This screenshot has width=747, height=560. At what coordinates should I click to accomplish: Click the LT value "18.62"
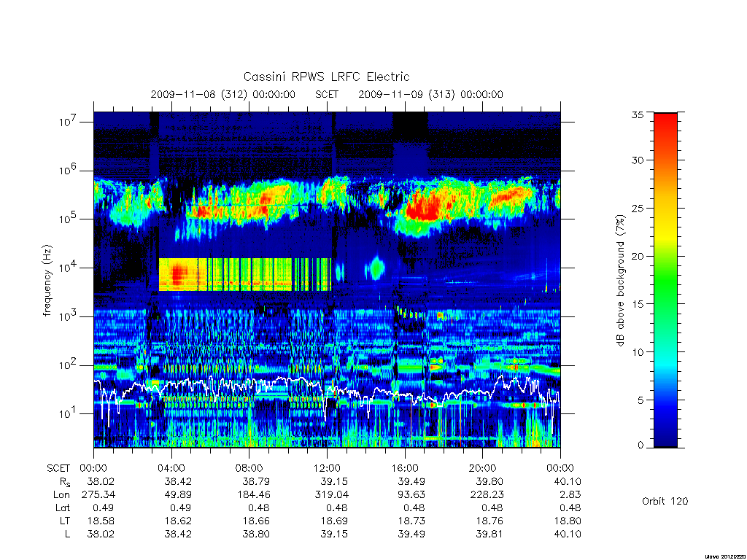[178, 521]
